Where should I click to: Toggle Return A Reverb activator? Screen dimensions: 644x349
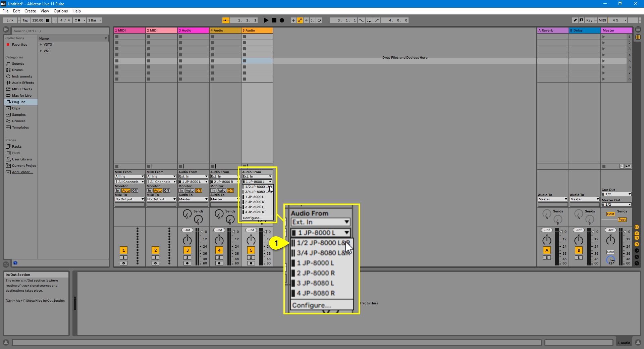(x=547, y=250)
